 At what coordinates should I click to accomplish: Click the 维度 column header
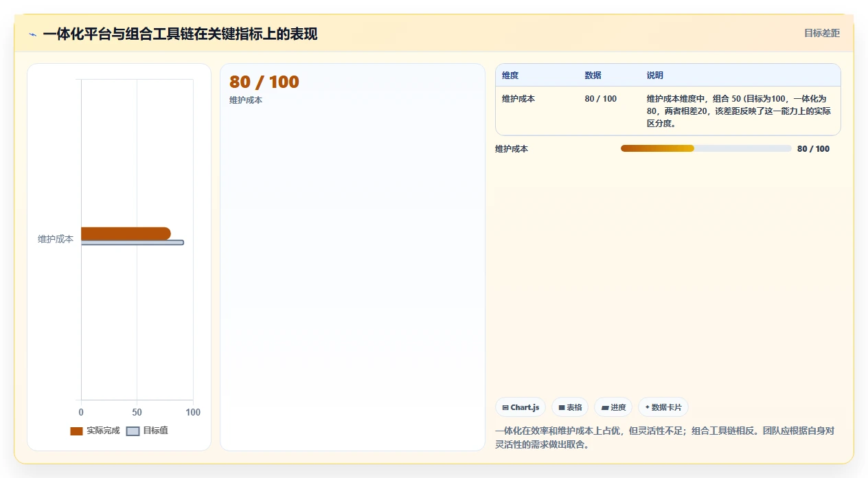[510, 76]
